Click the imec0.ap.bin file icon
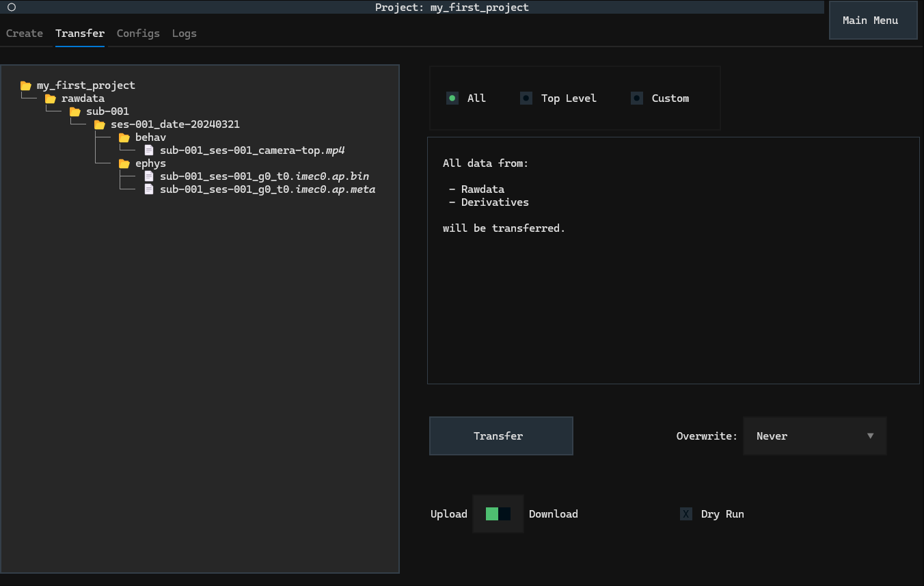This screenshot has width=924, height=586. pyautogui.click(x=149, y=176)
